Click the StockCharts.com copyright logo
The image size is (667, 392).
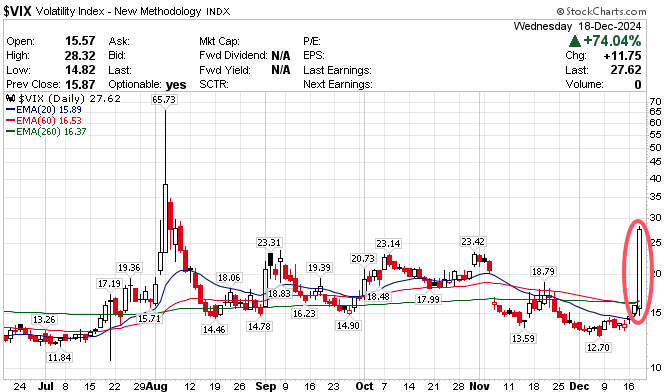click(601, 11)
